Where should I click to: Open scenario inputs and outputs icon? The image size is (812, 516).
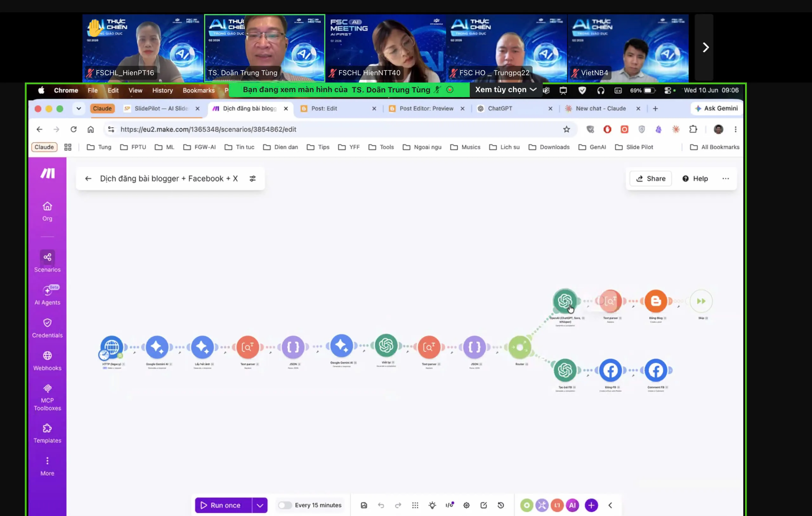(449, 505)
